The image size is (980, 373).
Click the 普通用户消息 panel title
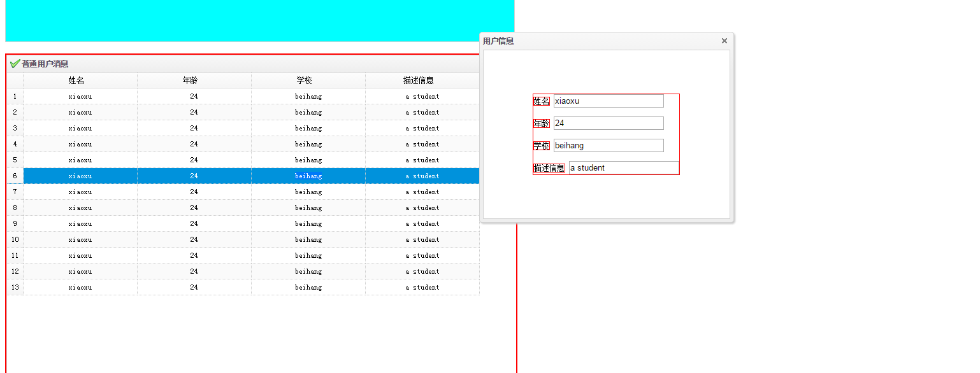(45, 64)
